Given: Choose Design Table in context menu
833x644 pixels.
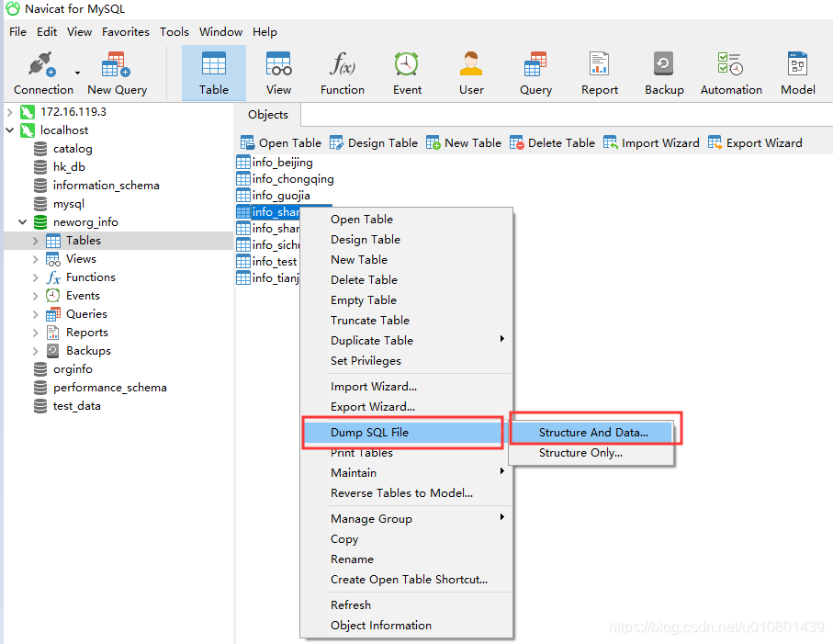Looking at the screenshot, I should coord(407,239).
